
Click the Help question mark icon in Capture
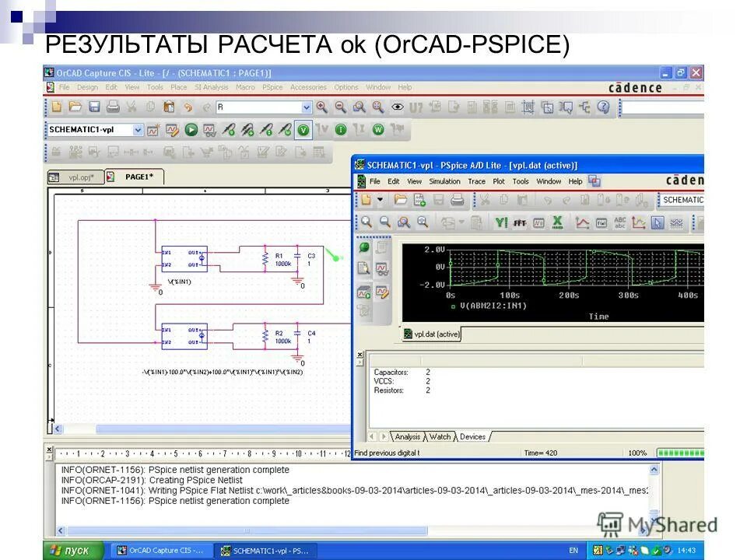(x=603, y=107)
